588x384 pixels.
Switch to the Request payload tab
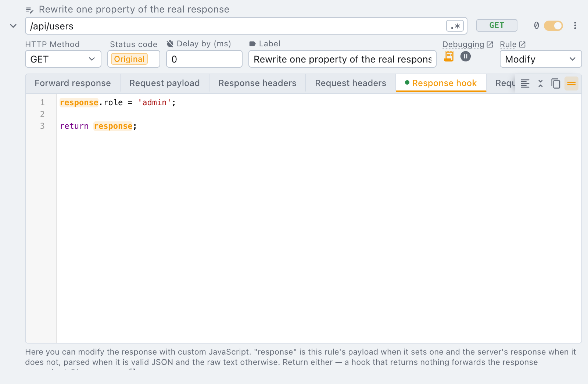(165, 83)
